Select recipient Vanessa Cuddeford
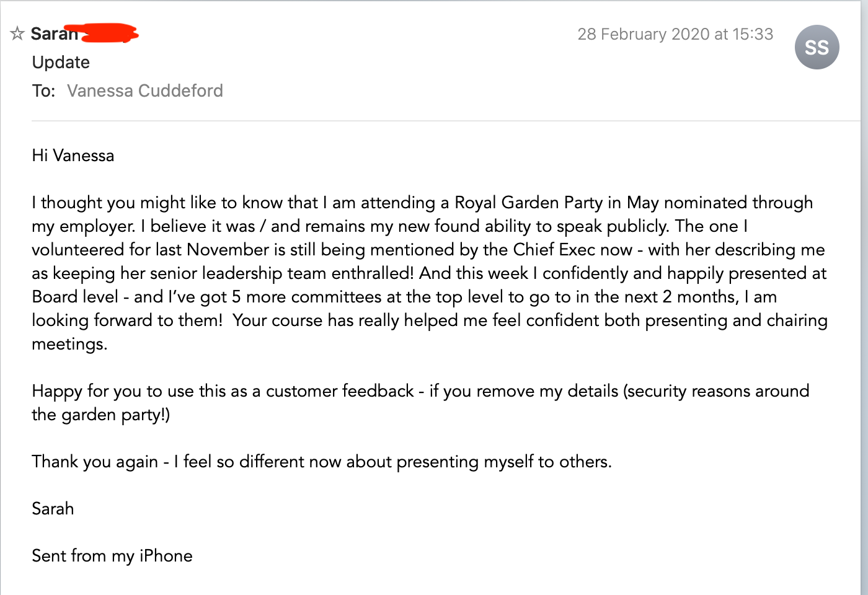 coord(145,90)
